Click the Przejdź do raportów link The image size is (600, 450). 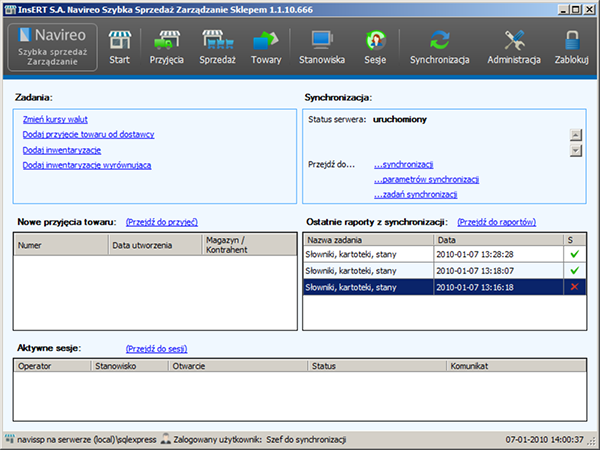click(x=496, y=221)
